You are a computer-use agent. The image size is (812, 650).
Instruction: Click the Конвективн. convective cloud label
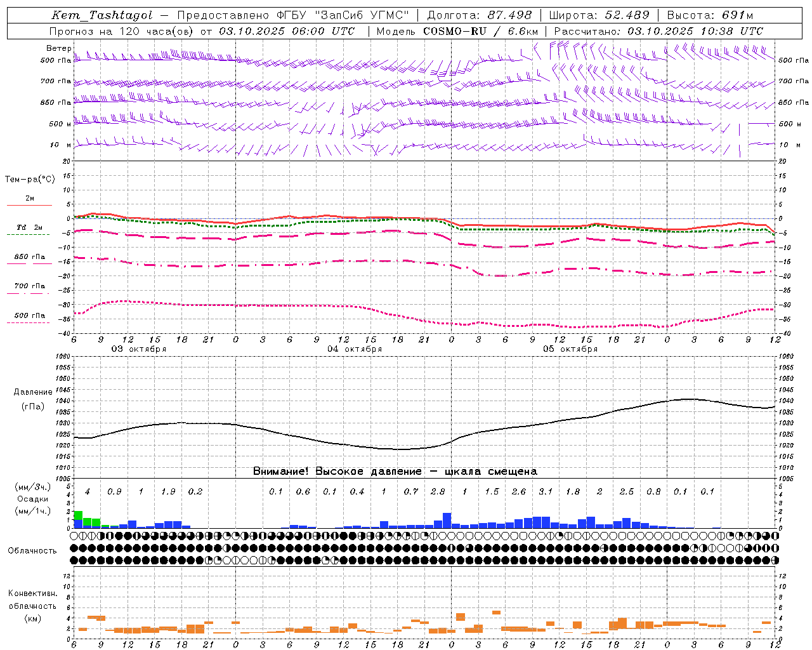pos(32,594)
